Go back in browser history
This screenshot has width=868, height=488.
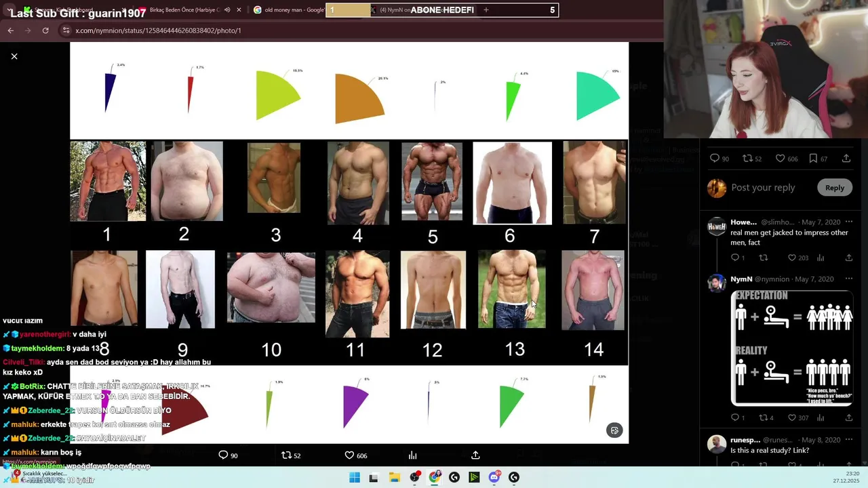(10, 30)
